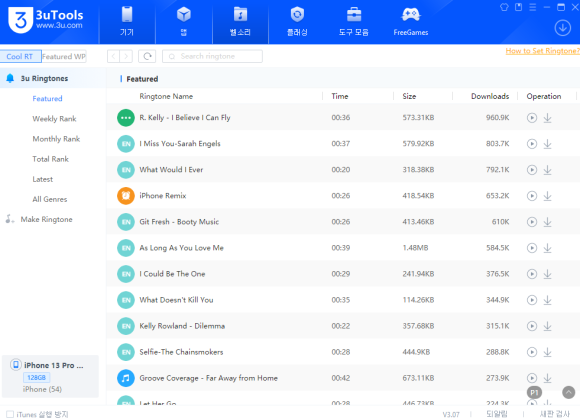Click the V3.07 version label
The image size is (580, 419).
point(451,415)
